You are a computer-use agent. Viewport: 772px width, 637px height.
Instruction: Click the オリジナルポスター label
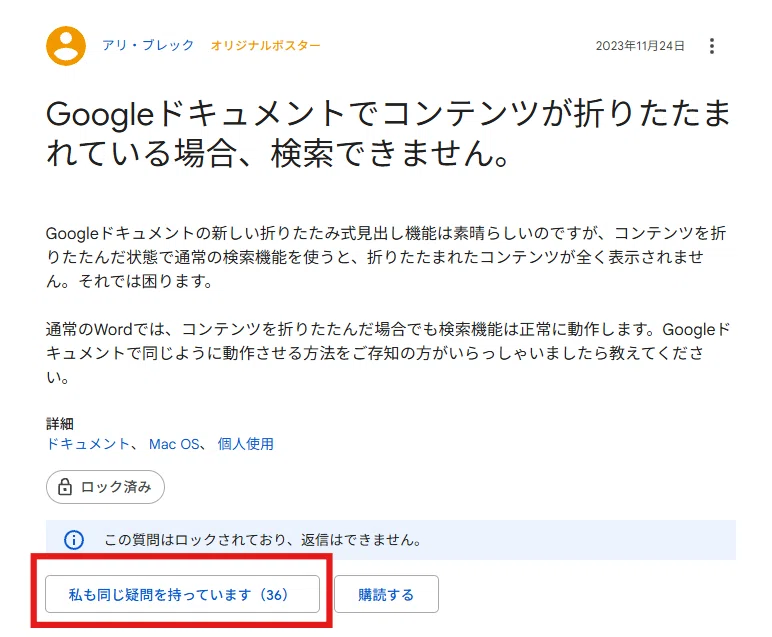click(265, 46)
